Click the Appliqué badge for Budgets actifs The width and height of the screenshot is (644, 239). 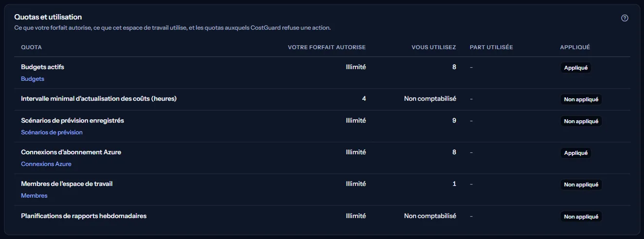576,68
